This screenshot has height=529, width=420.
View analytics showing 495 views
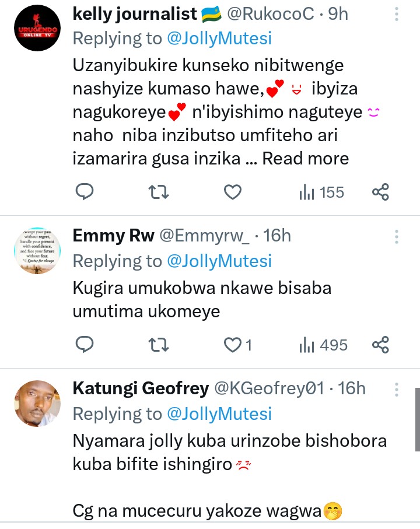pos(323,345)
